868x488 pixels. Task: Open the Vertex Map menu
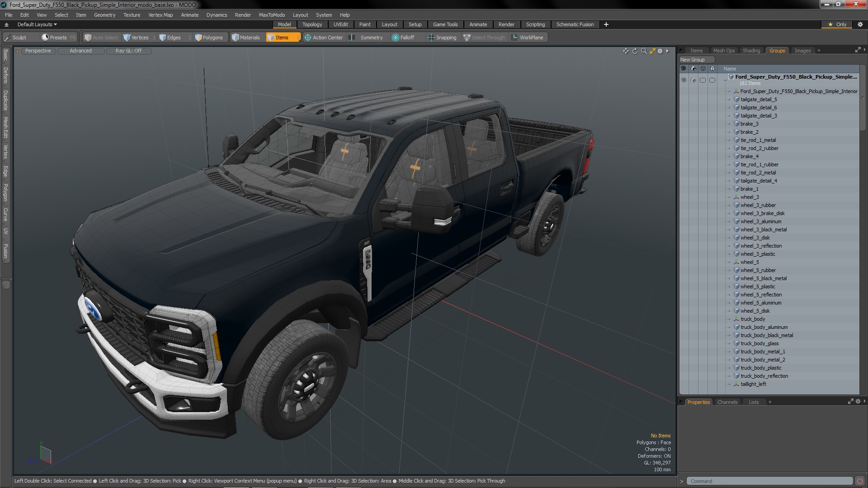click(160, 15)
